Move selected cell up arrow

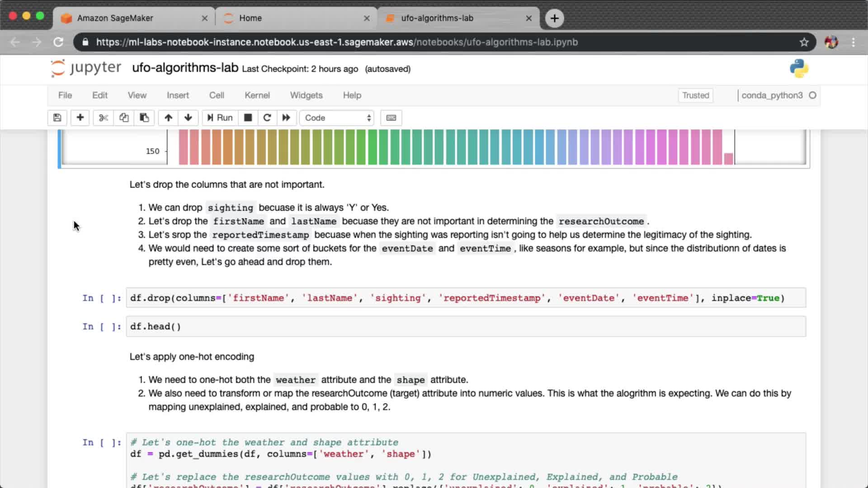168,118
